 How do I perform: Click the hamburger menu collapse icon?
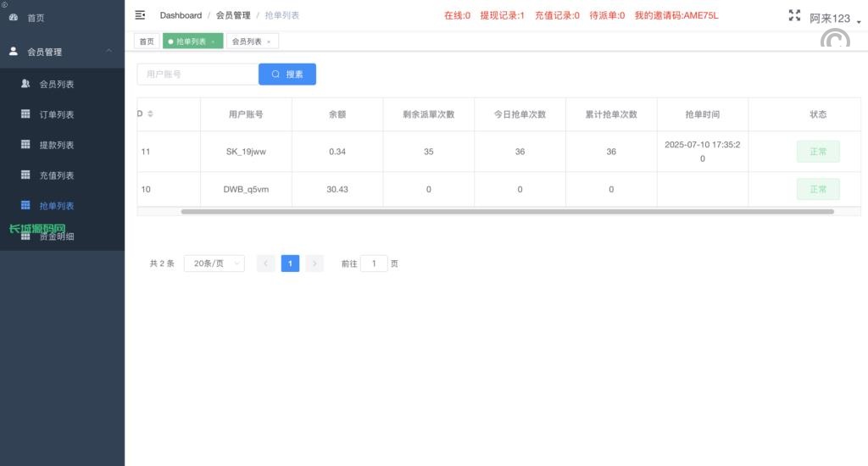[x=140, y=15]
